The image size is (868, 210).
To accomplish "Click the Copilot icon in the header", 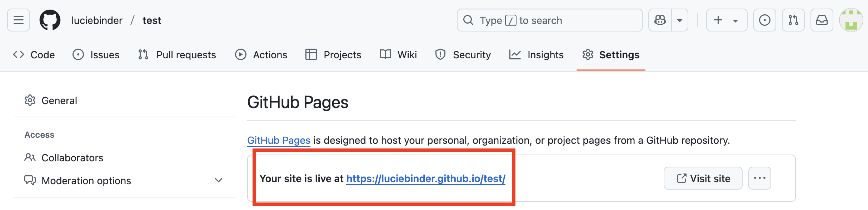I will coord(660,20).
